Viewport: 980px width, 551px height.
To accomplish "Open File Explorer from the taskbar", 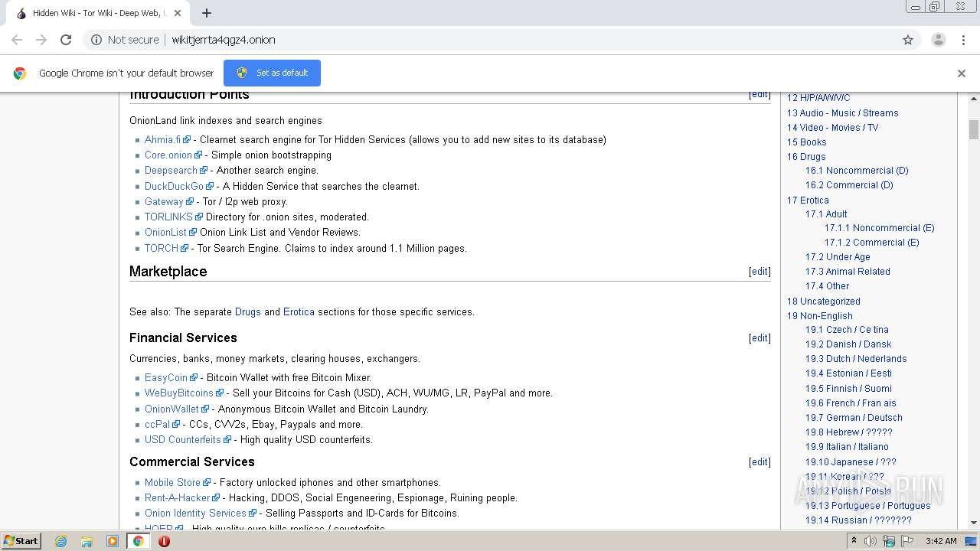I will coord(87,541).
